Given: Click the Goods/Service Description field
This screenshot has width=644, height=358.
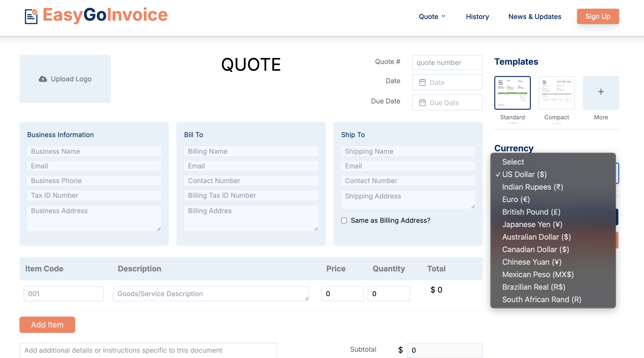Looking at the screenshot, I should pos(211,294).
